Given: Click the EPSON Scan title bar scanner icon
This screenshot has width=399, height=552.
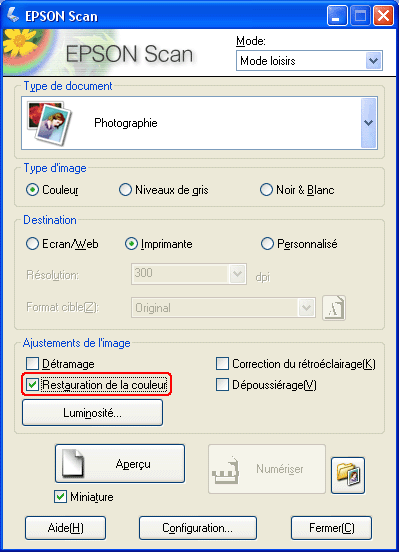Looking at the screenshot, I should (x=13, y=15).
